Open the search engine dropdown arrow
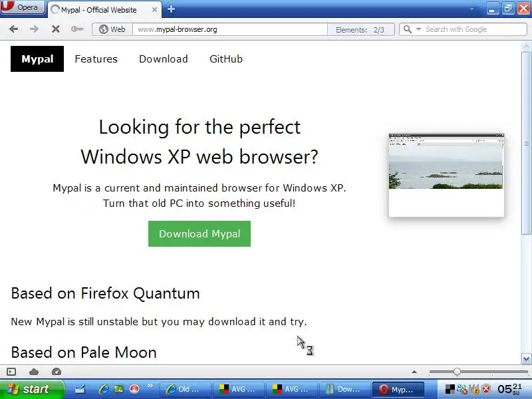The image size is (532, 399). click(419, 29)
